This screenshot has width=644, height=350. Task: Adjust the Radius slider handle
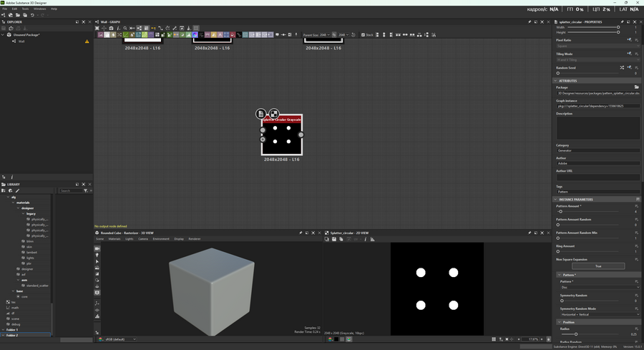tap(575, 334)
